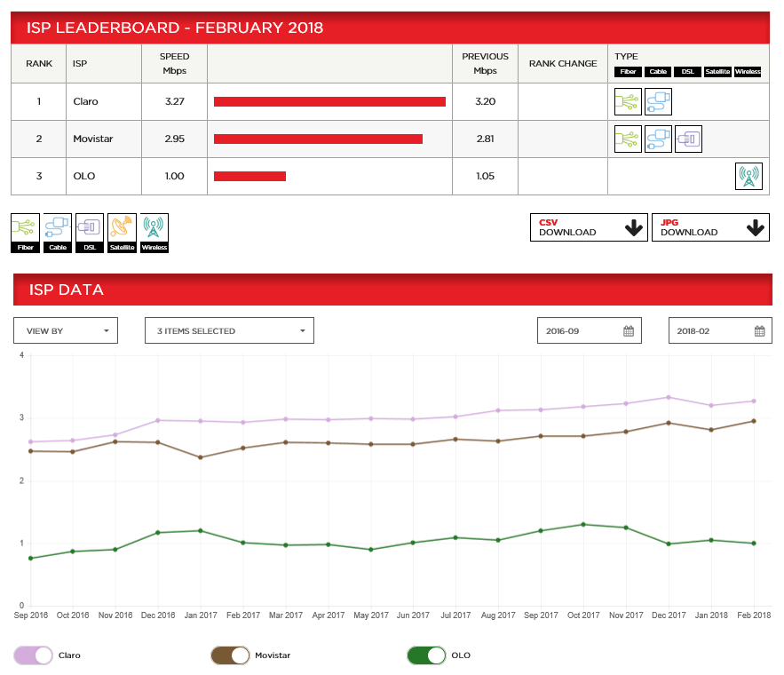Screen dimensions: 784x675
Task: Click the PREVIOUS Mbps column header
Action: pos(485,63)
